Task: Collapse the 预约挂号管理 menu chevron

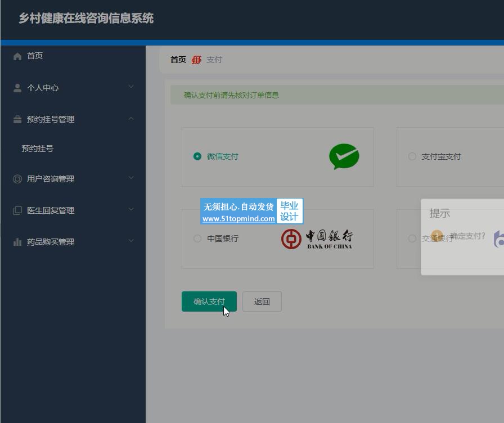Action: [131, 119]
